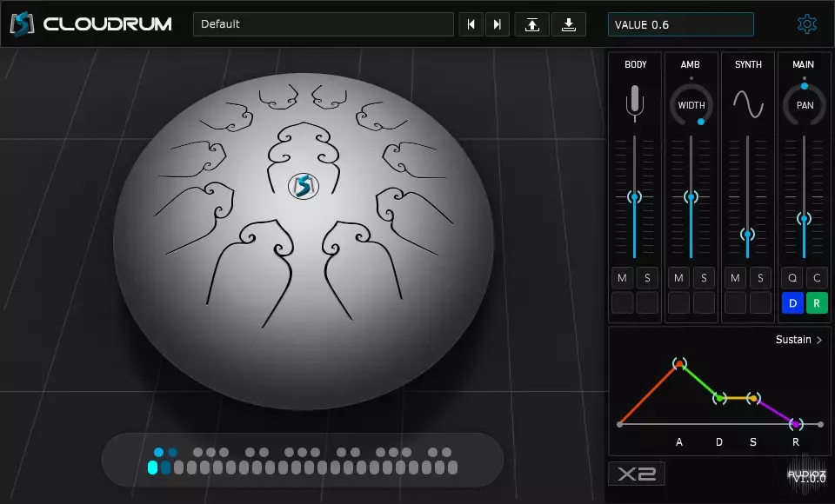Click the S envelope label
The image size is (835, 504).
coord(753,441)
